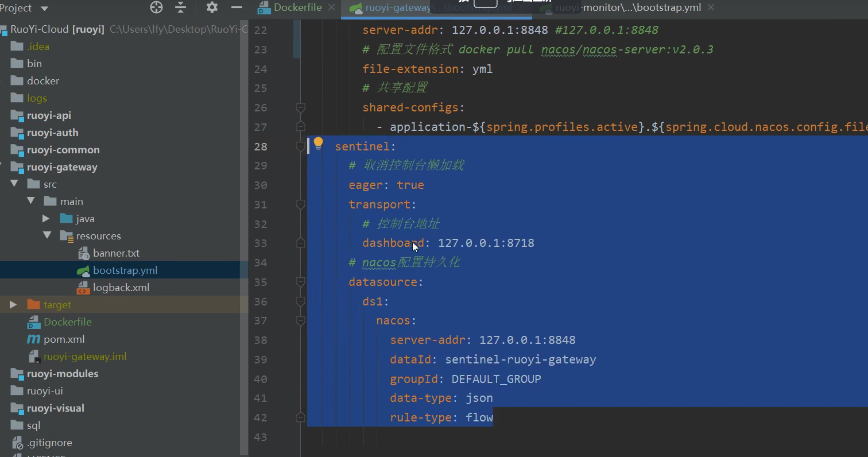
Task: Click the collapse all icon in Project panel
Action: coord(180,7)
